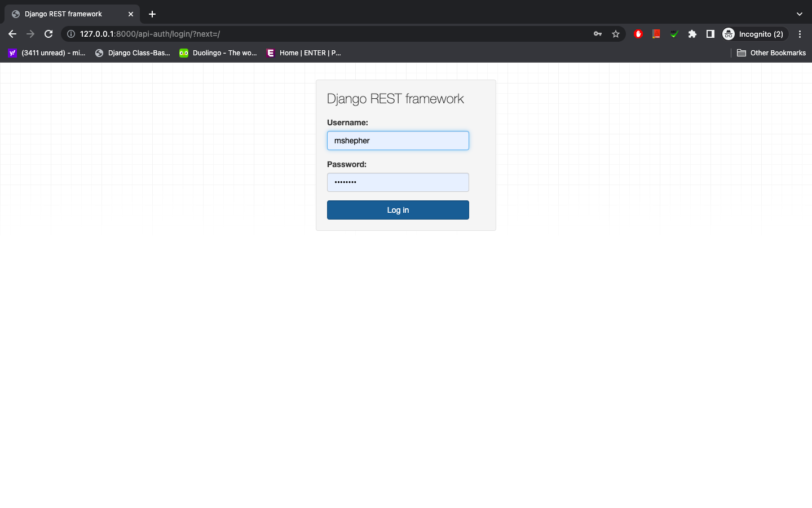Click the Password: label

[347, 164]
